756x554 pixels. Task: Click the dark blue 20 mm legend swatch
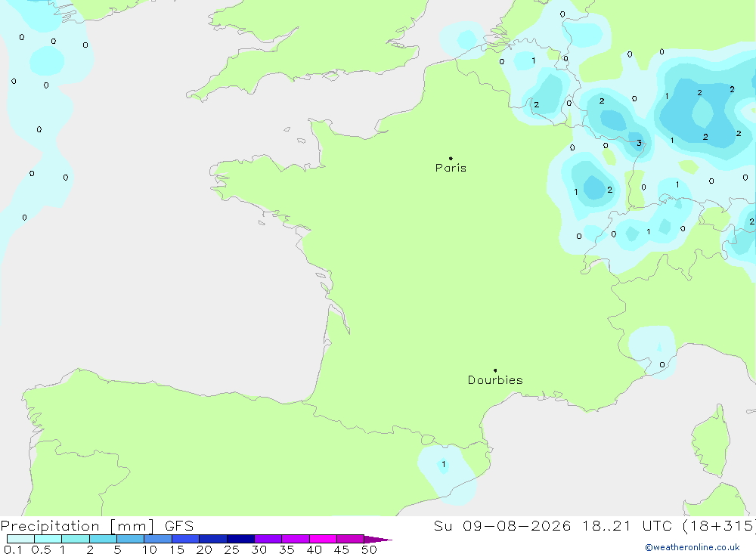(x=212, y=539)
